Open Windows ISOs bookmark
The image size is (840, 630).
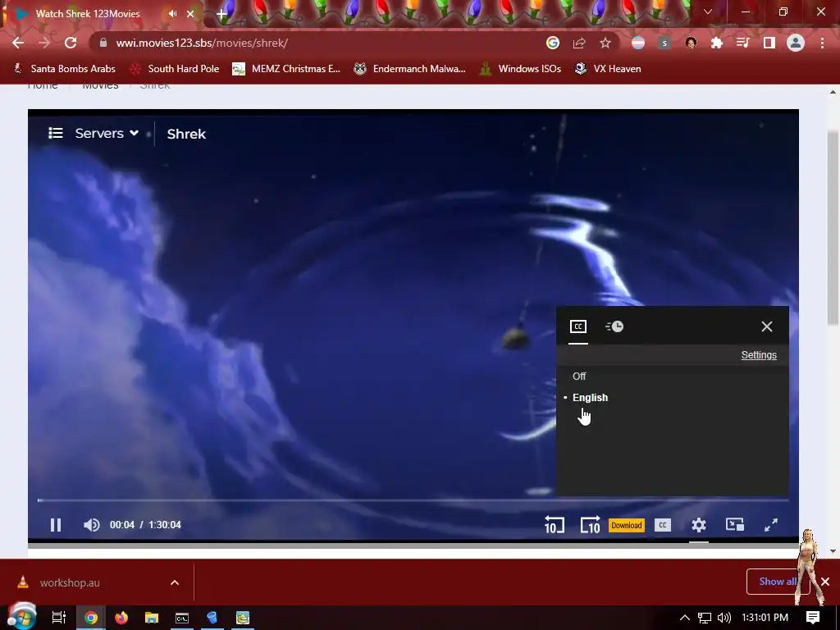coord(521,69)
